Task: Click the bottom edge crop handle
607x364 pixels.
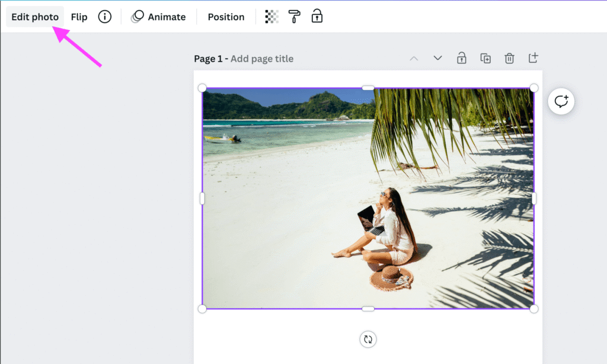Action: click(368, 309)
